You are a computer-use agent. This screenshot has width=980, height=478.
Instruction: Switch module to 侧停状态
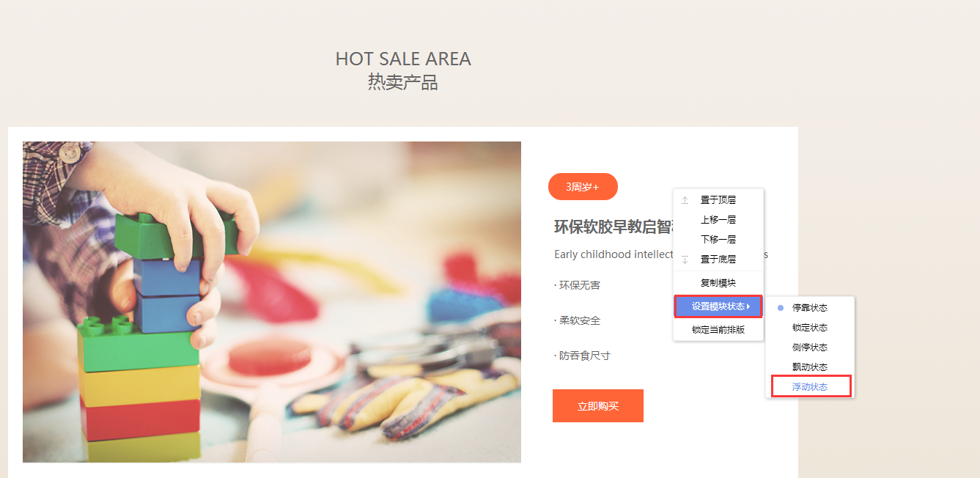[810, 348]
